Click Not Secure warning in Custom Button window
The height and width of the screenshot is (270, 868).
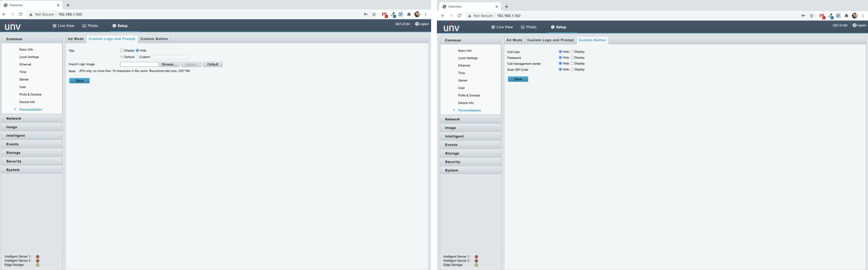coord(480,16)
